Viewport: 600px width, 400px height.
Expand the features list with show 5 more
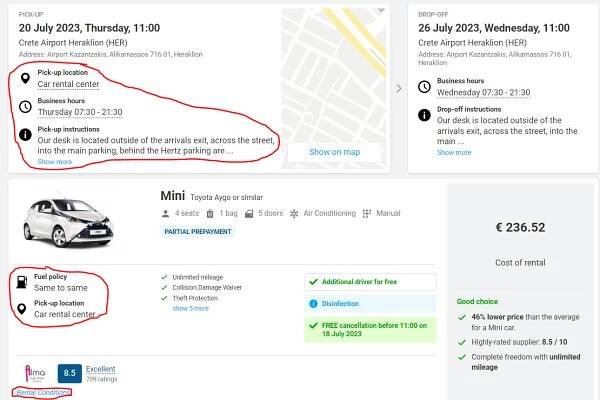190,309
